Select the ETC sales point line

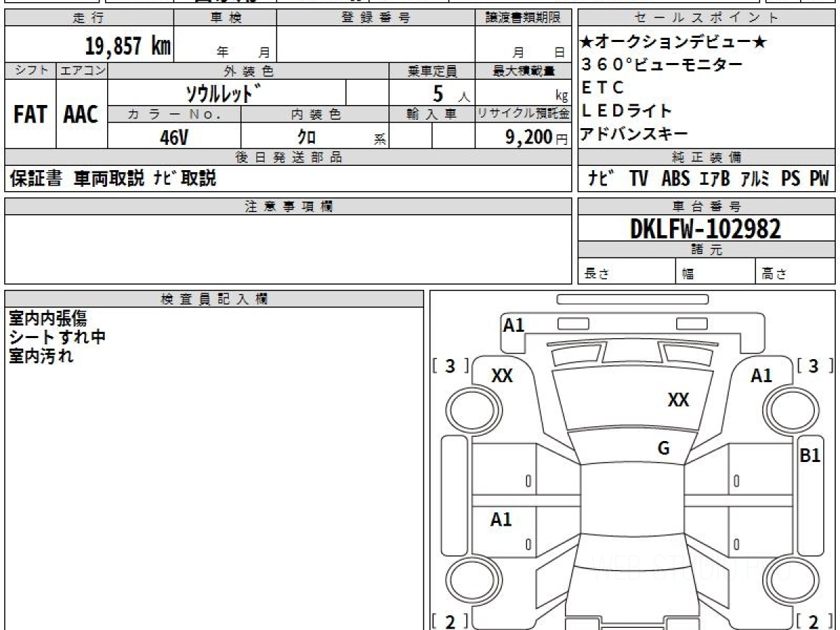click(x=603, y=87)
